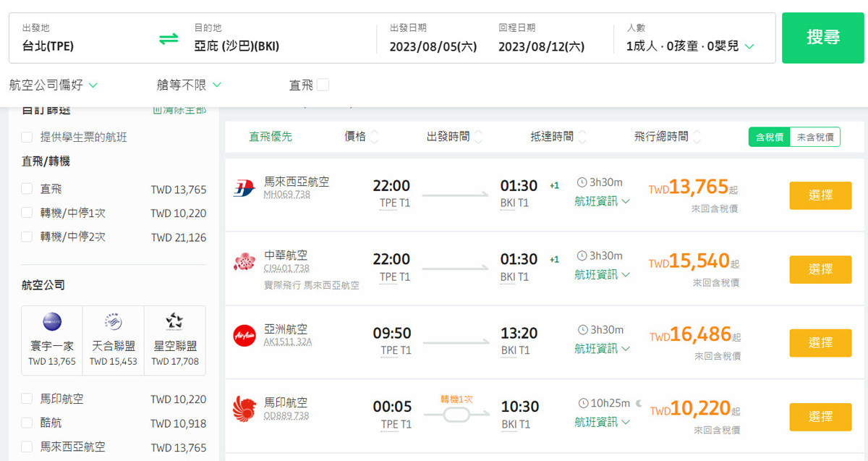Click the 轉機1次 label on Malindo flight

pos(456,399)
